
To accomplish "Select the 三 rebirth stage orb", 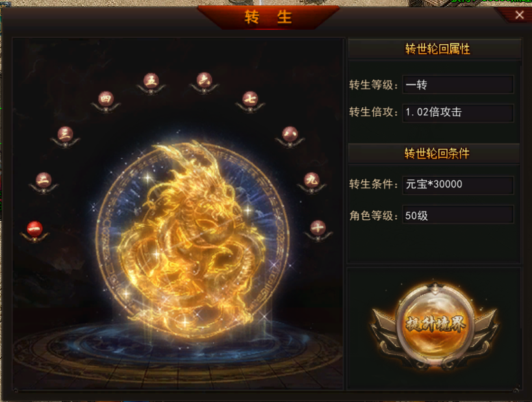I will 65,134.
